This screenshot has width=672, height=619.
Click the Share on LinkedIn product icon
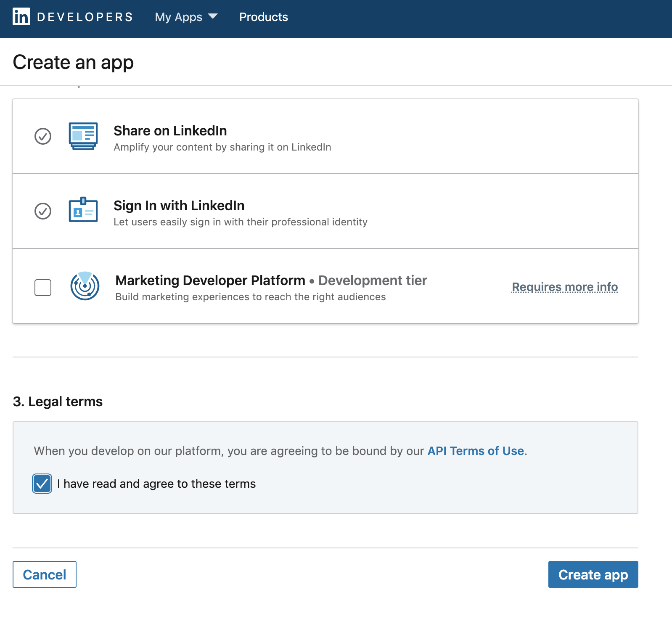(x=83, y=136)
